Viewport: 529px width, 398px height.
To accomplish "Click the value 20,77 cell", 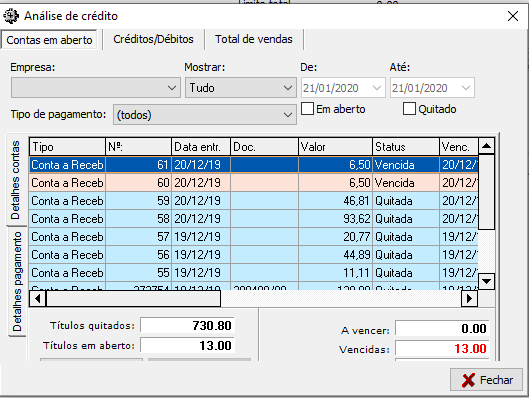I will click(335, 236).
